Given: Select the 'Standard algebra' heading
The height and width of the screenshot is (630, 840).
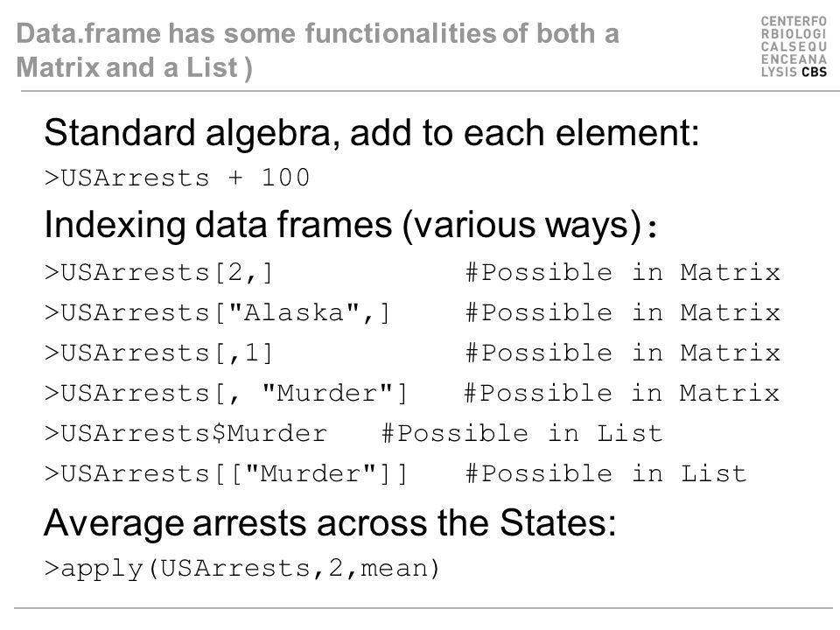Looking at the screenshot, I should click(x=372, y=132).
